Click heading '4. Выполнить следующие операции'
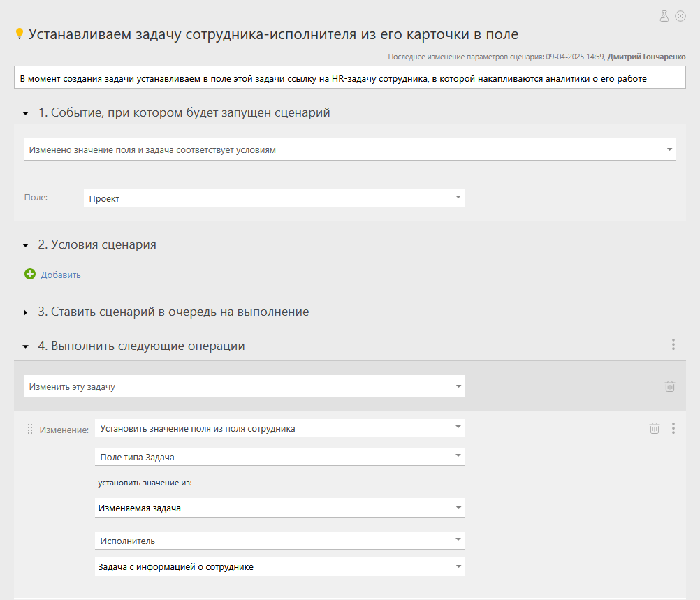The image size is (700, 600). [141, 346]
